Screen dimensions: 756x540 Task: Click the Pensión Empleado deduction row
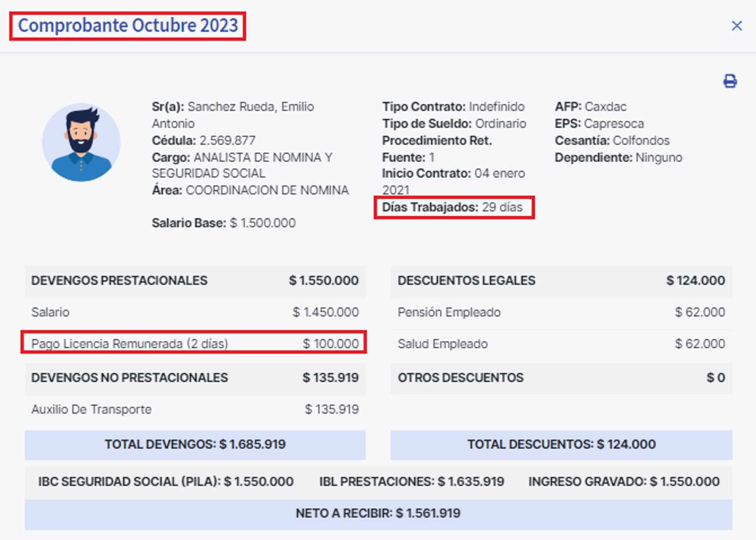[561, 312]
